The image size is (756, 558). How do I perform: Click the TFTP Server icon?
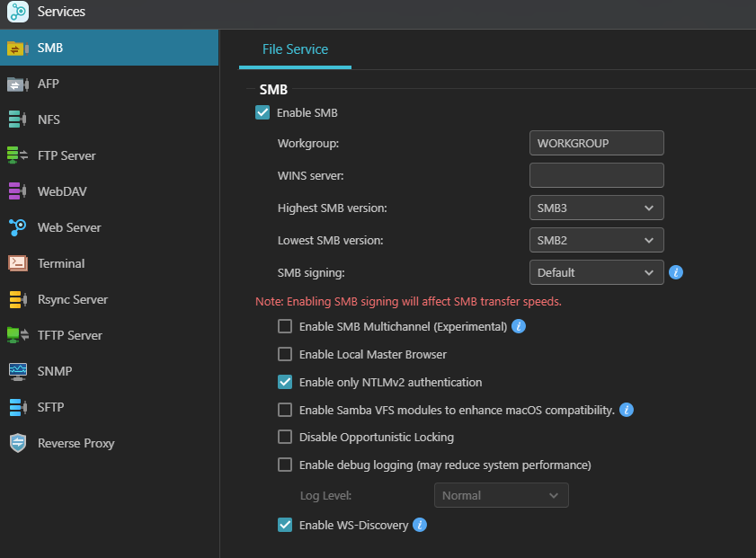18,335
